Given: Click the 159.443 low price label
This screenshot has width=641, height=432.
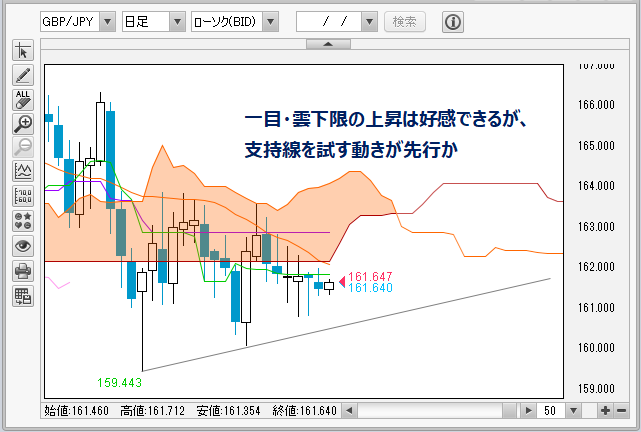Looking at the screenshot, I should tap(119, 383).
